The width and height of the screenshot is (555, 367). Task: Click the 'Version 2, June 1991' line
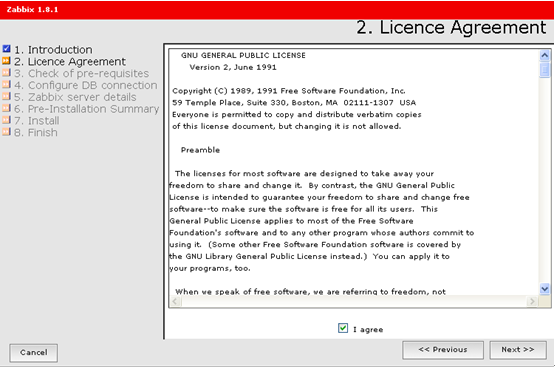pyautogui.click(x=233, y=67)
